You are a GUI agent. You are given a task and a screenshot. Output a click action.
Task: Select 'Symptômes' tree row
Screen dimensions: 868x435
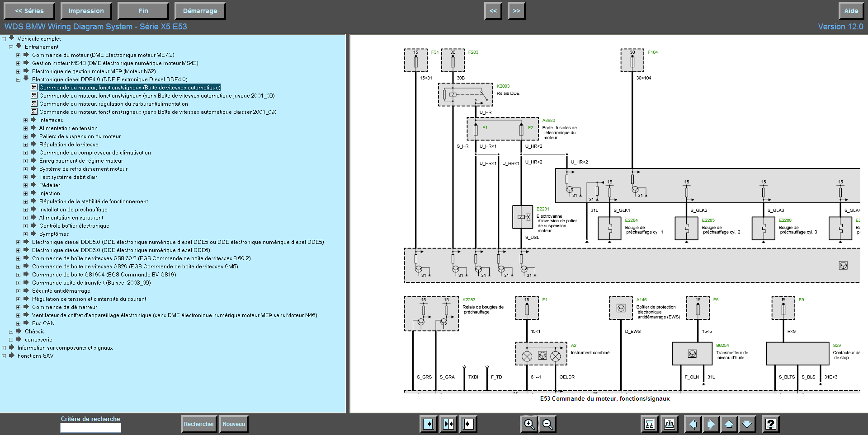click(54, 234)
